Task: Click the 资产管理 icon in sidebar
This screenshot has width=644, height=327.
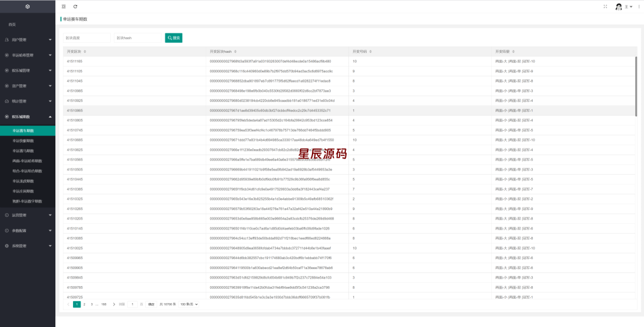Action: pos(6,86)
